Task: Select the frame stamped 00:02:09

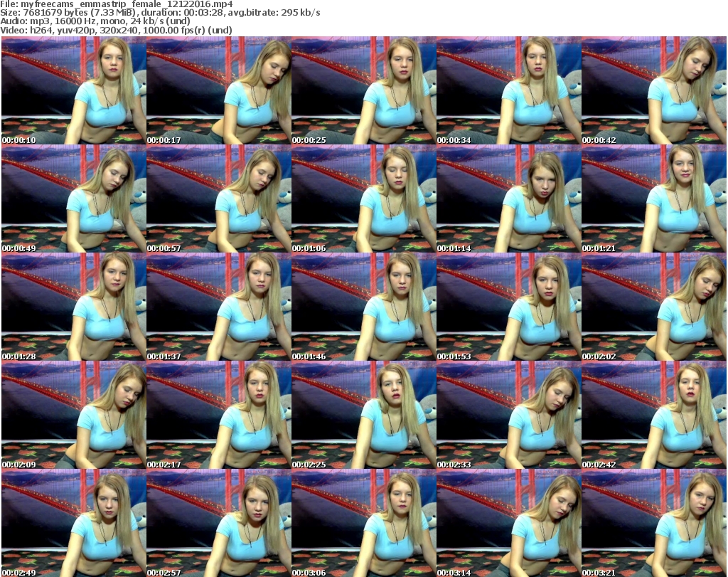Action: click(x=74, y=415)
